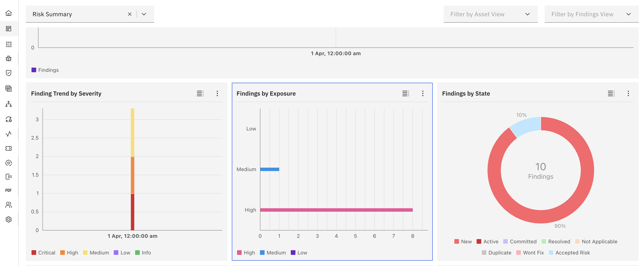Open the shield checkmark sidebar icon
This screenshot has width=644, height=266.
(9, 73)
